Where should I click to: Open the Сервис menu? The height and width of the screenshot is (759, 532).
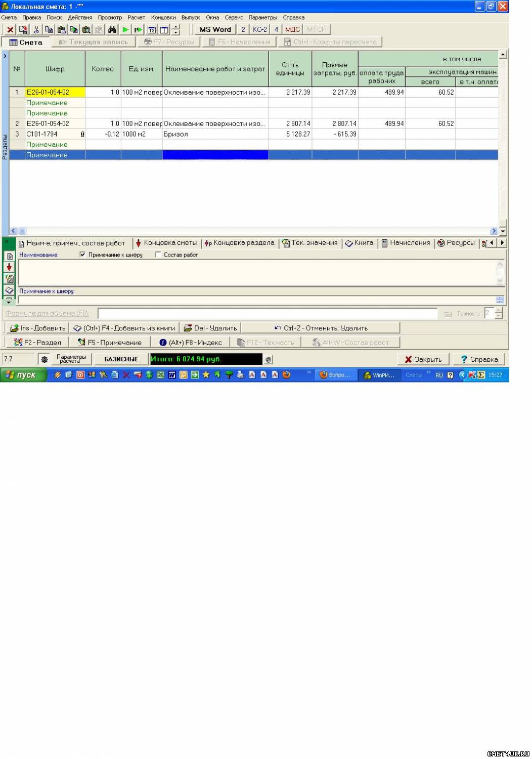click(234, 17)
